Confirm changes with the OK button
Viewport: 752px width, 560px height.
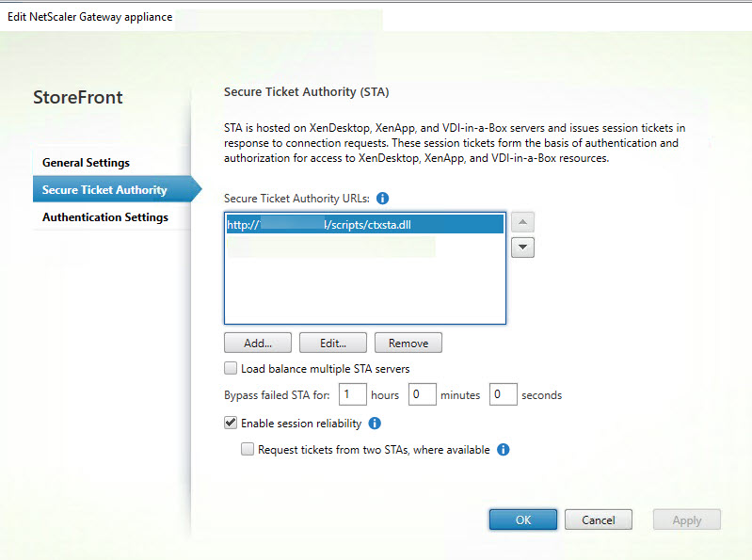click(x=522, y=520)
